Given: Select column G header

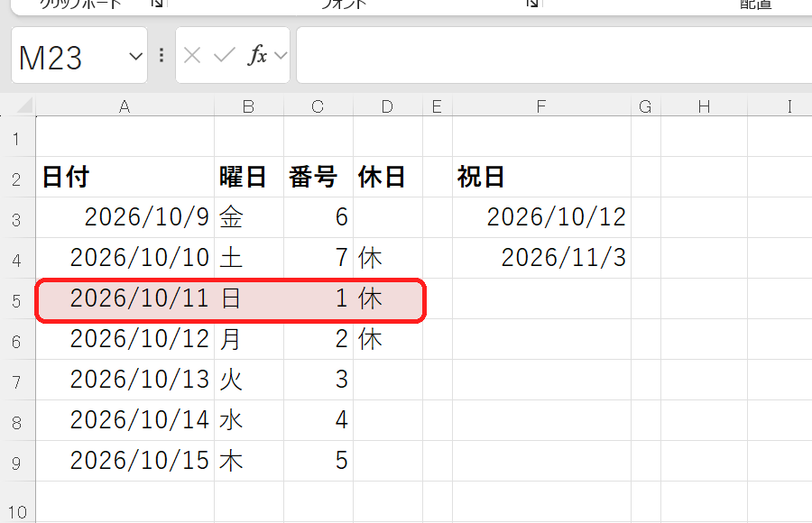Looking at the screenshot, I should (x=646, y=106).
